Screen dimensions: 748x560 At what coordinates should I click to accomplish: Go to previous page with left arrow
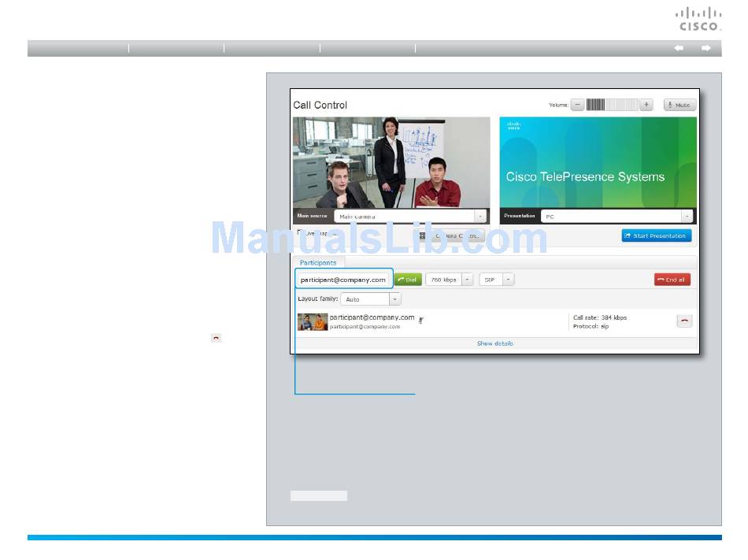(x=679, y=48)
